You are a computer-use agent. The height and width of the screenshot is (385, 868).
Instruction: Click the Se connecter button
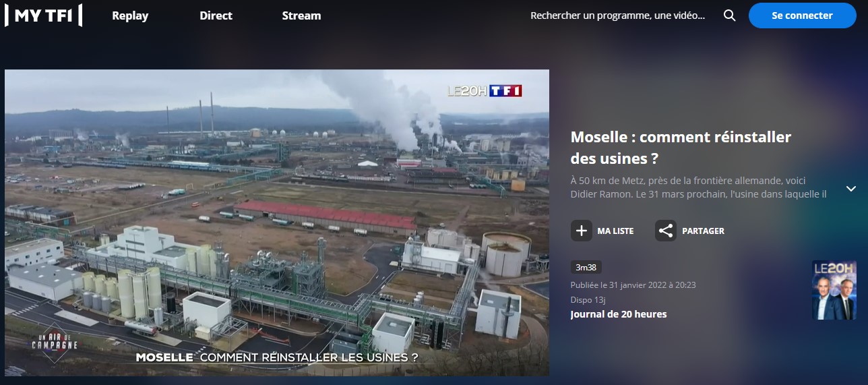[802, 16]
